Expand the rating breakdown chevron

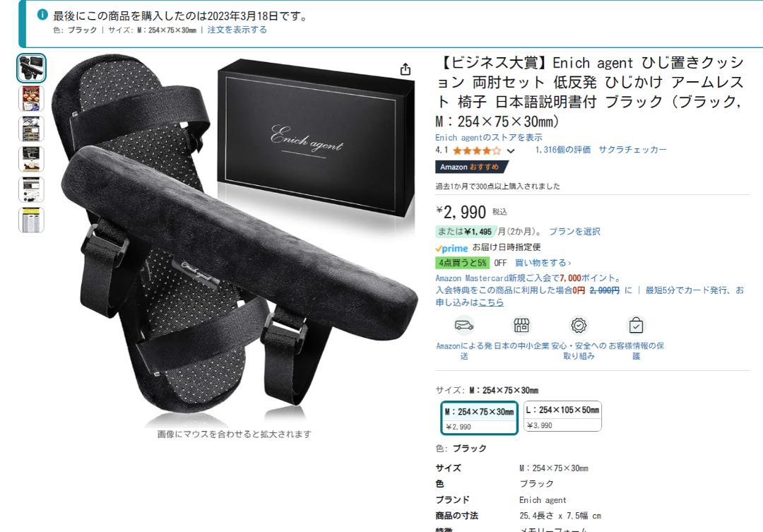[x=511, y=151]
